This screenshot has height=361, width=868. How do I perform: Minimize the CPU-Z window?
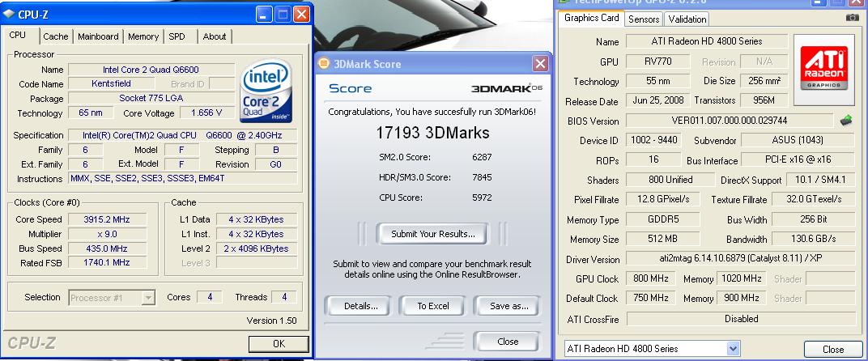pyautogui.click(x=265, y=14)
